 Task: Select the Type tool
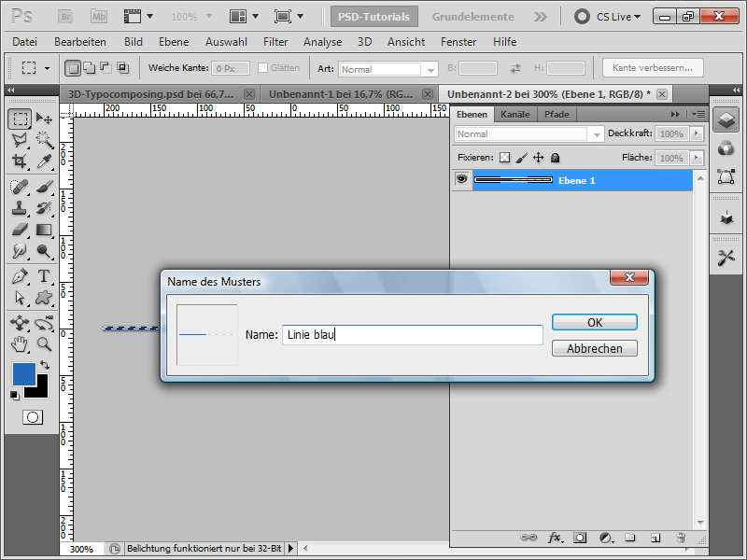(x=44, y=276)
